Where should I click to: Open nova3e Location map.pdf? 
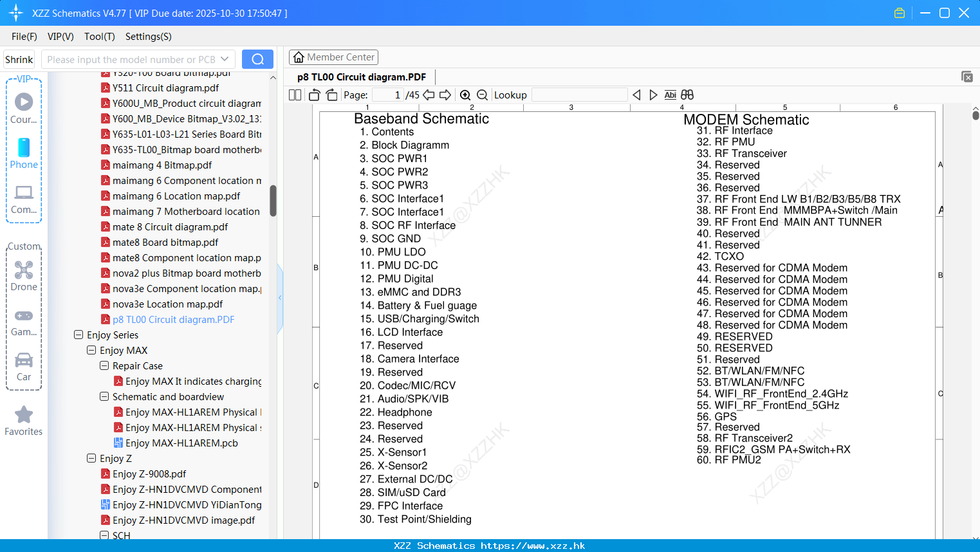[167, 304]
